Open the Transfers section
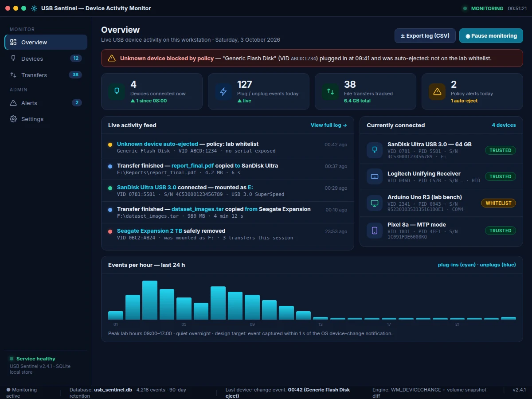532x399 pixels. (46, 75)
